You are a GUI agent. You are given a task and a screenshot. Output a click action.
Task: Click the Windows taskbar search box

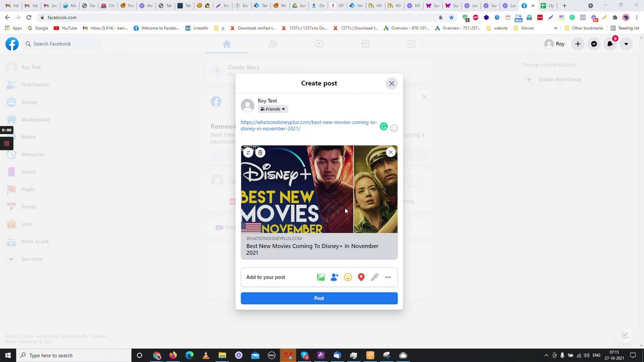(x=73, y=355)
